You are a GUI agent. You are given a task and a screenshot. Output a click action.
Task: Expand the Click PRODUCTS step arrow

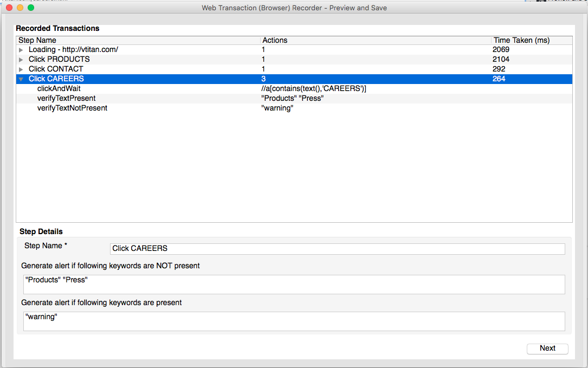(x=21, y=60)
